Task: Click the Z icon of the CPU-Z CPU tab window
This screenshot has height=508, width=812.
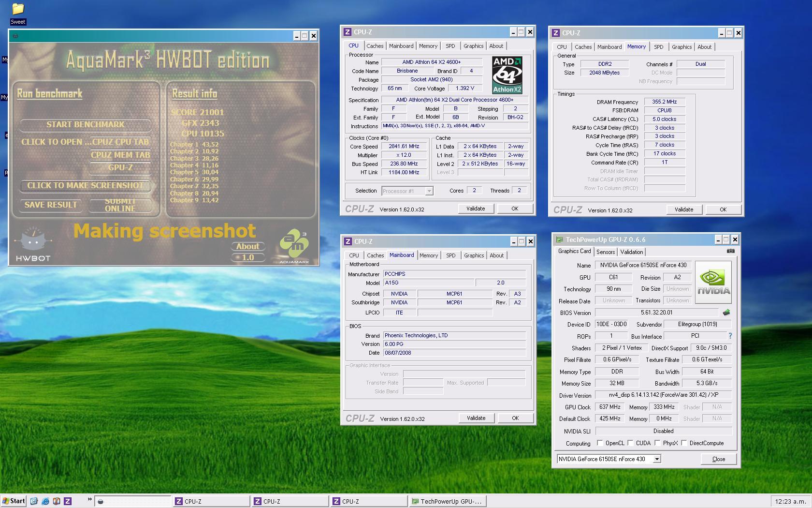Action: click(x=347, y=32)
